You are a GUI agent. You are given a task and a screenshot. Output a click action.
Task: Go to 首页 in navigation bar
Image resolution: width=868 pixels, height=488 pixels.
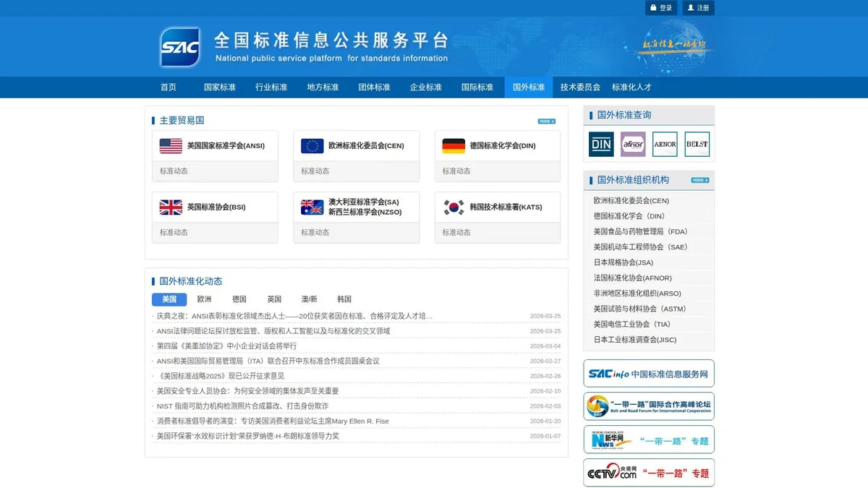click(169, 87)
